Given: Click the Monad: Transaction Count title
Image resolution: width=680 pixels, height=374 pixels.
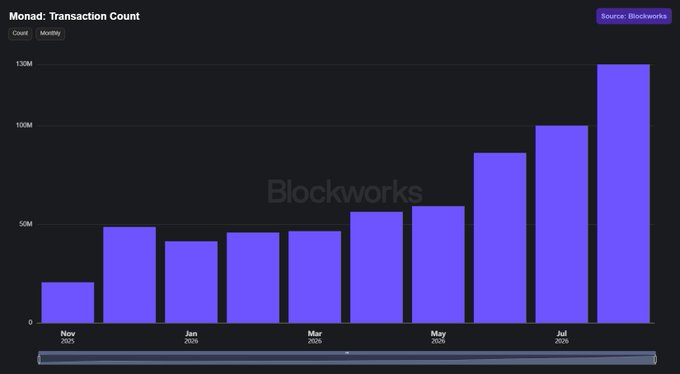Looking at the screenshot, I should [74, 16].
